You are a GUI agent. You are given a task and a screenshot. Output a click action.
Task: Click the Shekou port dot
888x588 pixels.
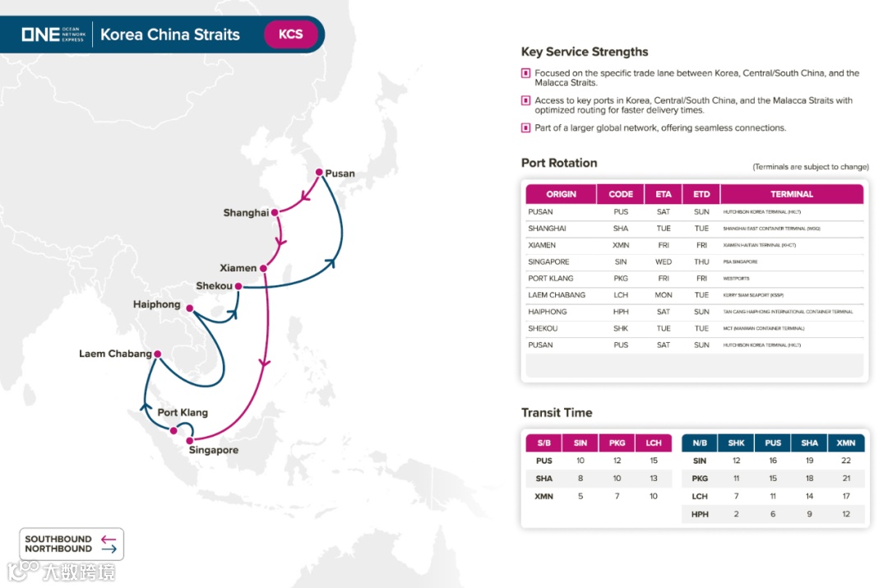(238, 286)
